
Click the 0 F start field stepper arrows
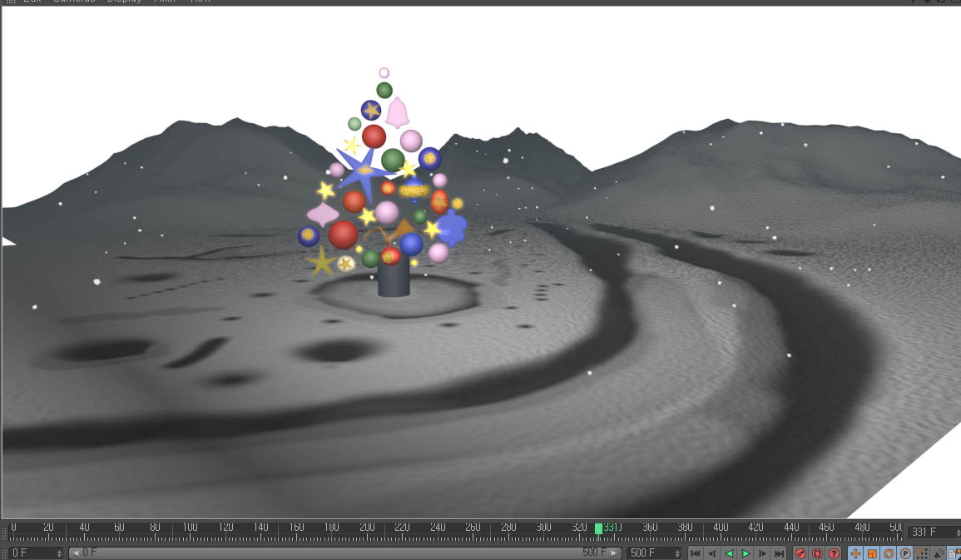point(59,553)
